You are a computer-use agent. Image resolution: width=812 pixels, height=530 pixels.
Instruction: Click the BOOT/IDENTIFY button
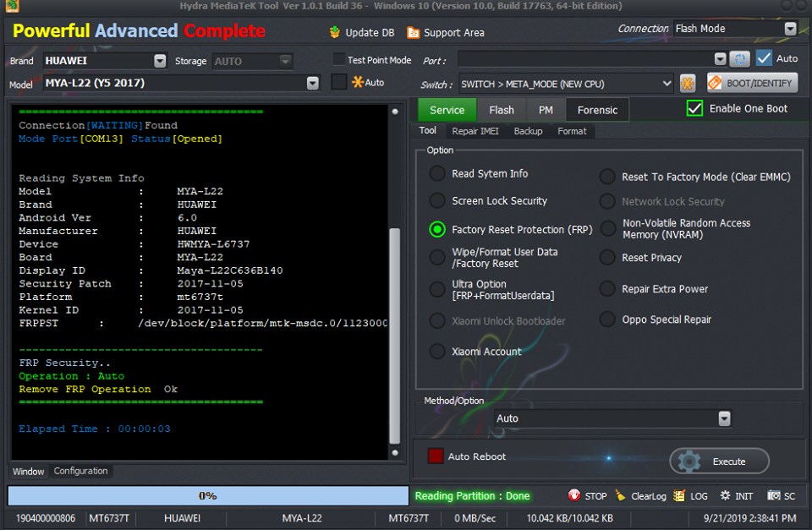coord(752,83)
